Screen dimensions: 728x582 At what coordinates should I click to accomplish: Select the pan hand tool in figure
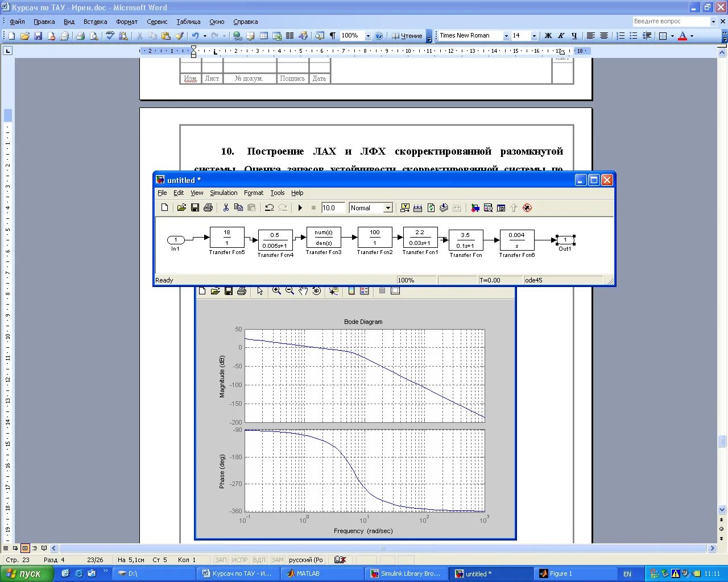tap(303, 291)
